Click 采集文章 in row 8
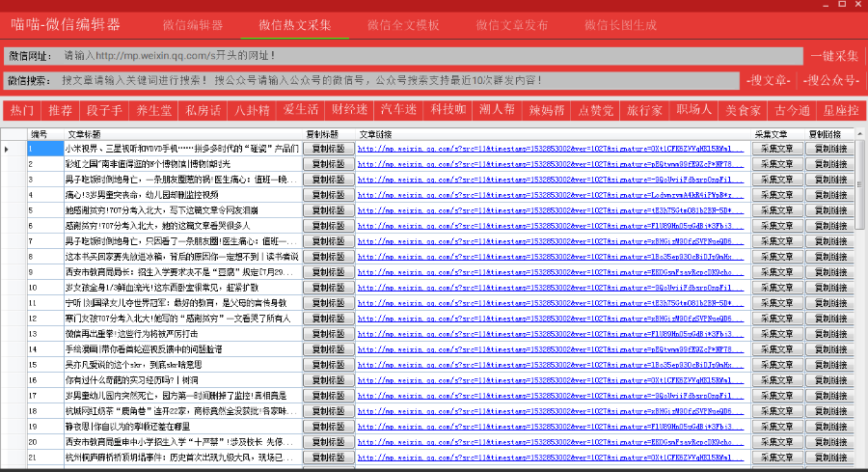 point(777,257)
